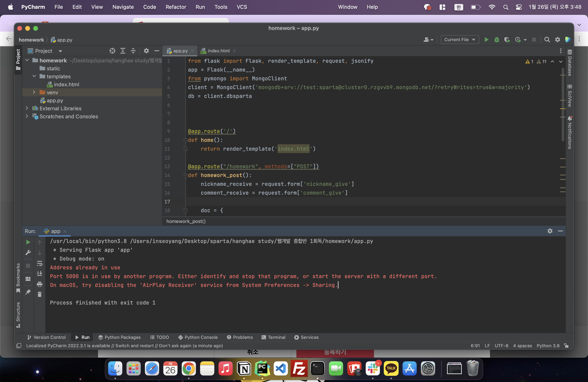
Task: Toggle soft-wrap in Run console
Action: click(x=40, y=264)
